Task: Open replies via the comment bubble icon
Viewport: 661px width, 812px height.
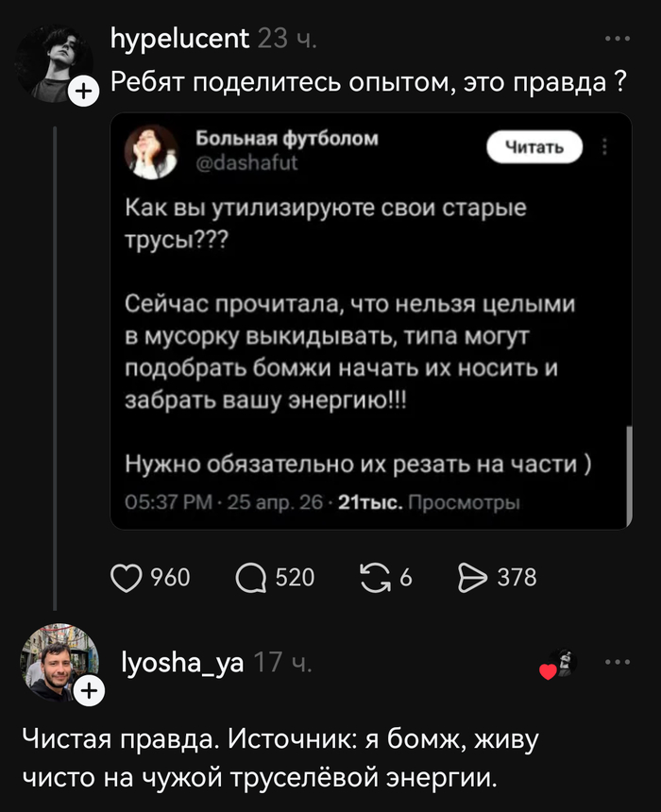Action: click(249, 577)
